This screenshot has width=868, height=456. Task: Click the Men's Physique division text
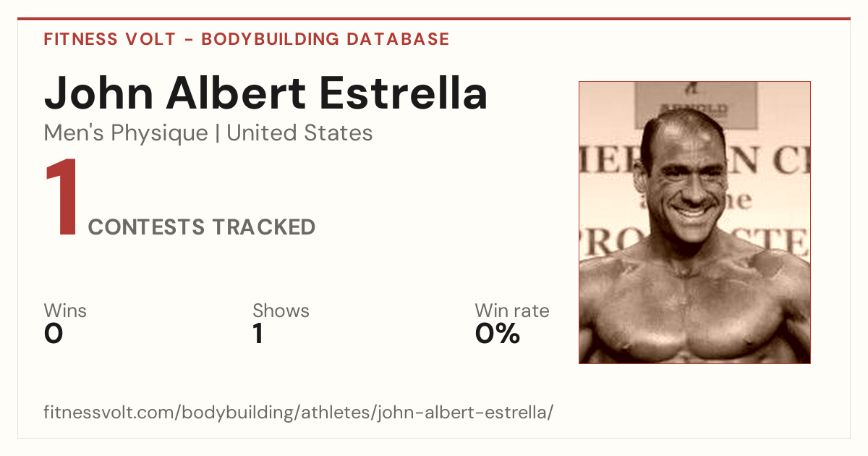click(126, 133)
